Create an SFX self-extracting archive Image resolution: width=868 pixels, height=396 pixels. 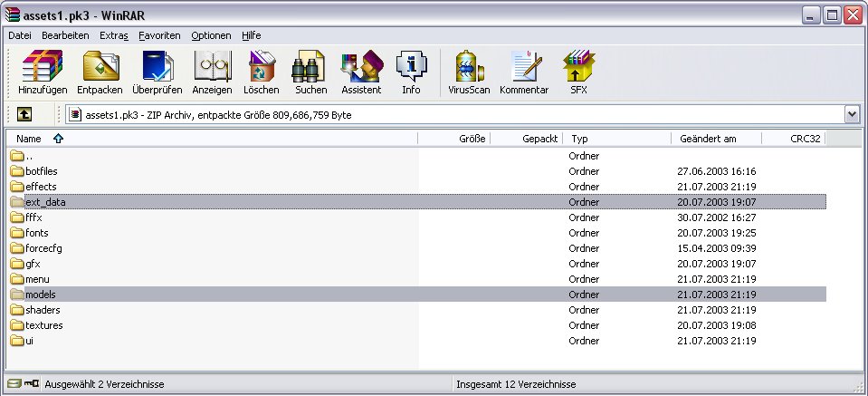(577, 72)
